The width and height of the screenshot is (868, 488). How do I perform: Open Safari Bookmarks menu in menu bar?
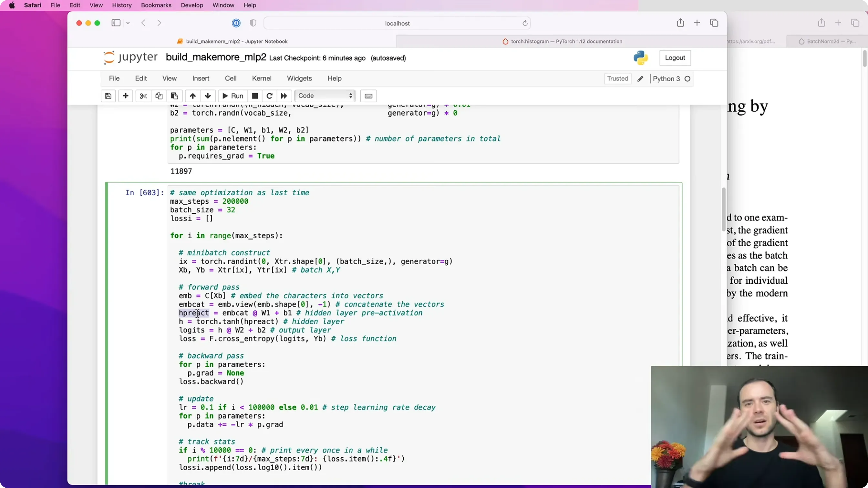pos(156,5)
